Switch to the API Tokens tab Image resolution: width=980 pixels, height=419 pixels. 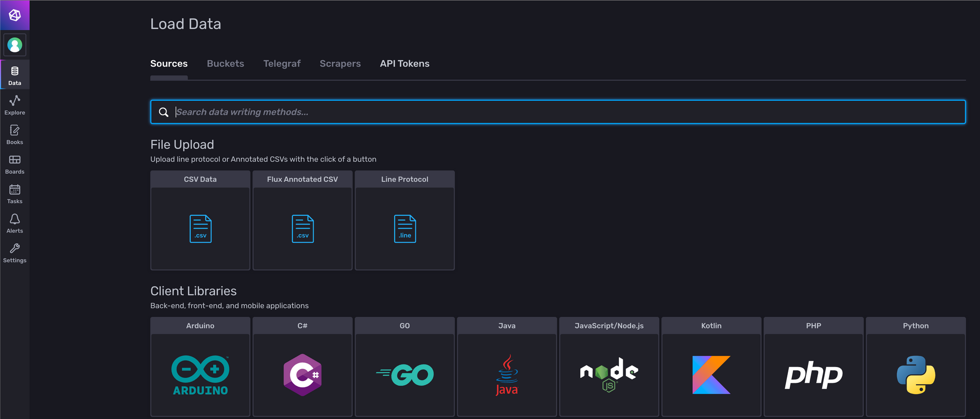405,64
